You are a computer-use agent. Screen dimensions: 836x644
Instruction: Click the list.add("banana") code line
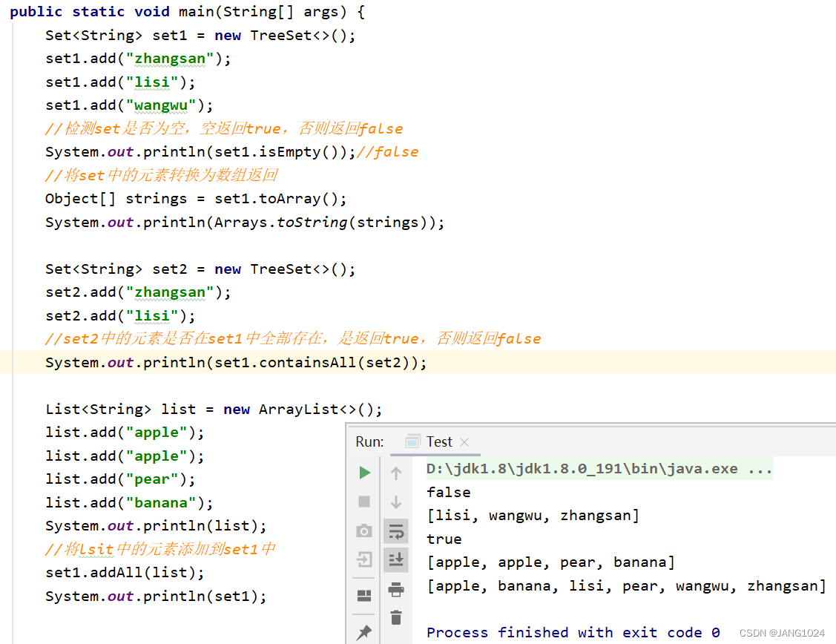pyautogui.click(x=129, y=503)
